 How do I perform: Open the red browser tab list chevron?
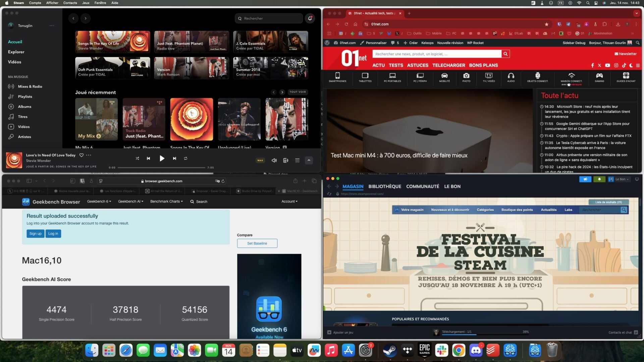tap(636, 13)
